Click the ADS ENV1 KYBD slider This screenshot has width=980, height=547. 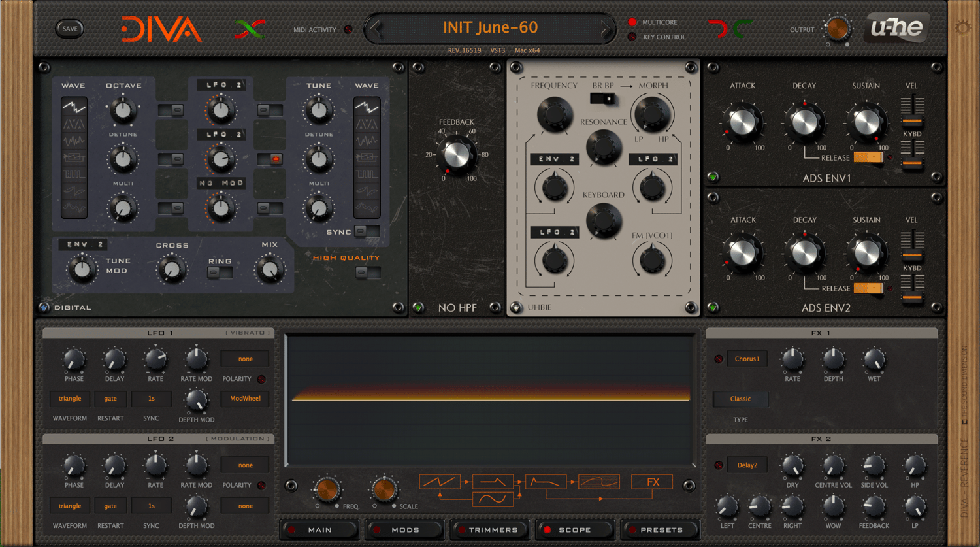(x=912, y=156)
